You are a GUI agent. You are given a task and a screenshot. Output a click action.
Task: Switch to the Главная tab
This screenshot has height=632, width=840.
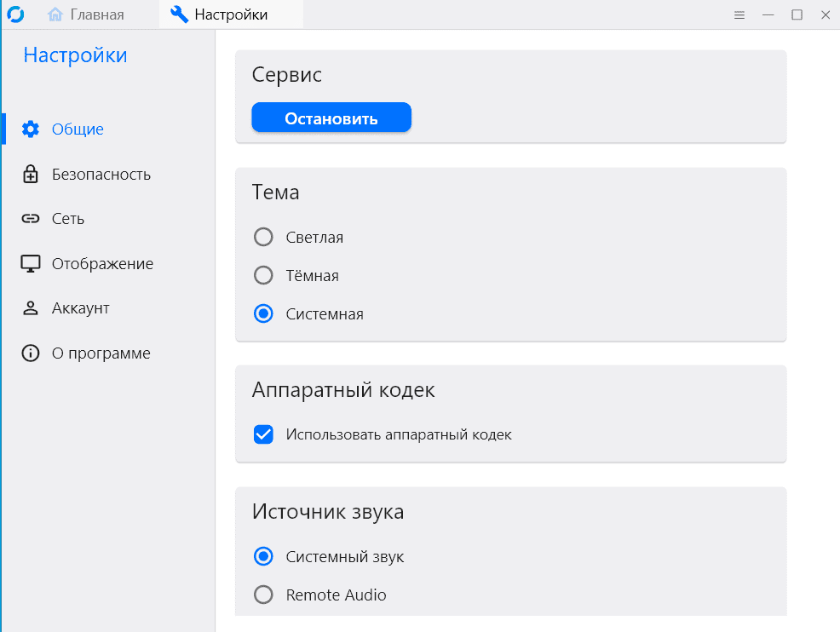click(x=86, y=14)
